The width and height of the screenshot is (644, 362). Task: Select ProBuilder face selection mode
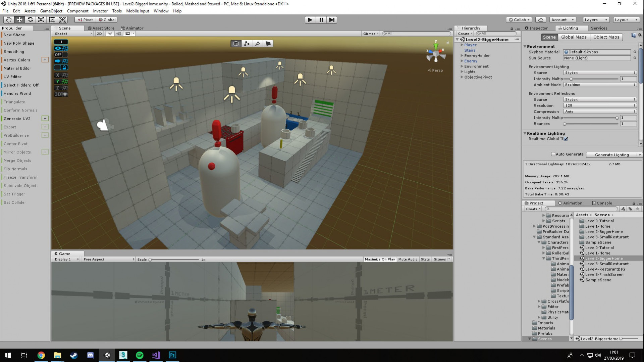[x=268, y=44]
